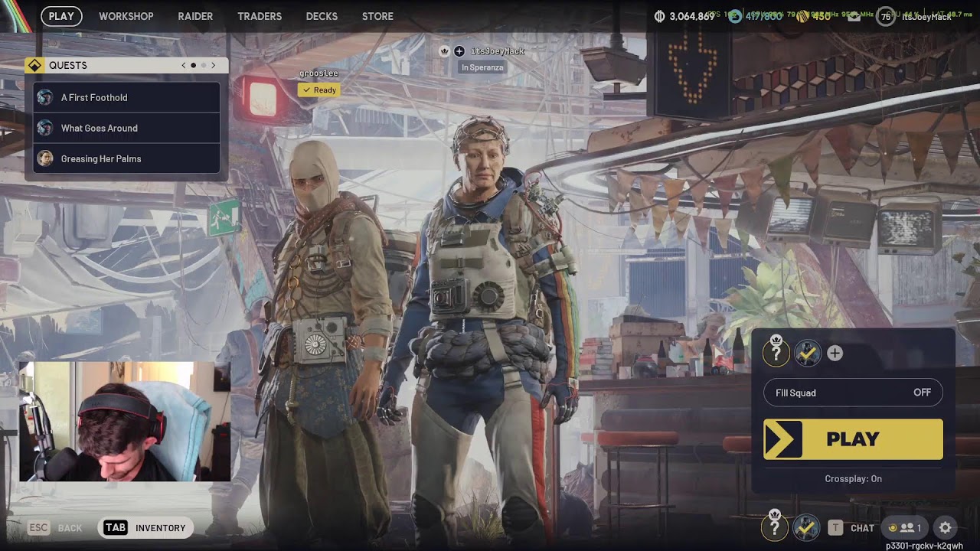Click the invite plus icon by itsJoeyMack
The image size is (980, 551).
(x=459, y=51)
